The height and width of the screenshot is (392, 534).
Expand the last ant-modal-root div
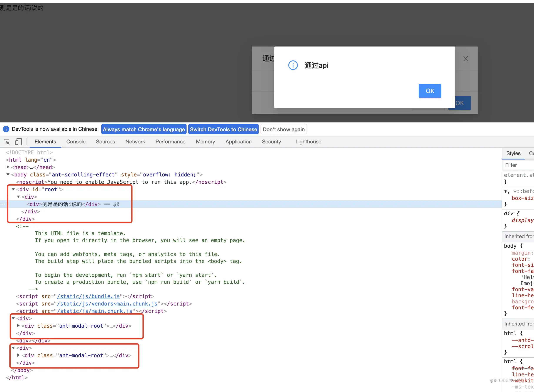click(18, 355)
